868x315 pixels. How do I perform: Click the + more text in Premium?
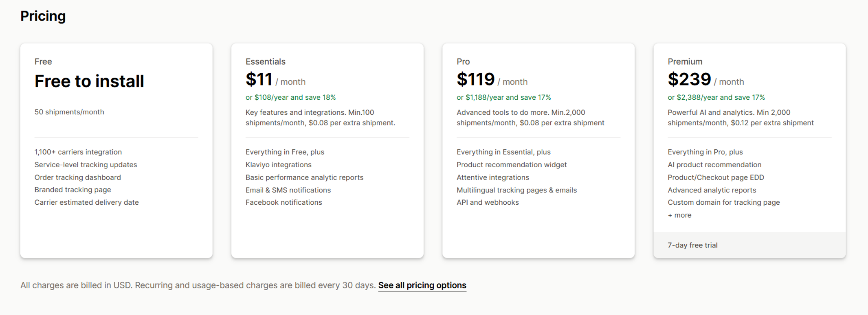point(679,215)
